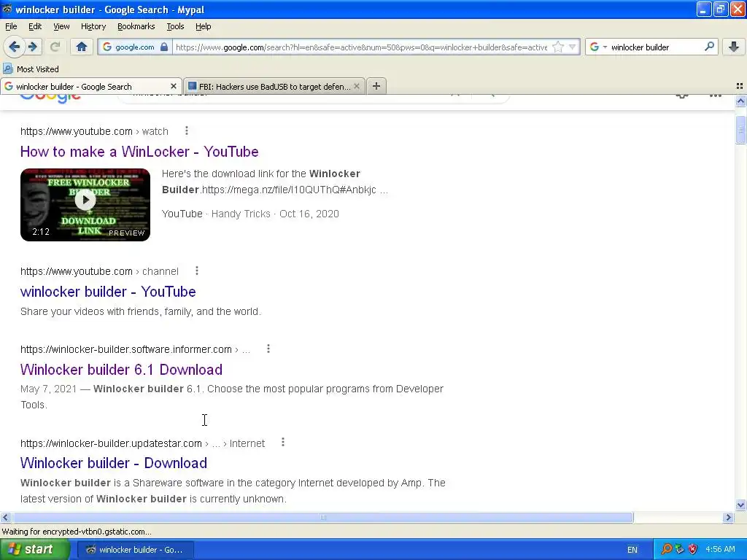Go forward with the Forward arrow button
747x560 pixels.
[x=32, y=47]
